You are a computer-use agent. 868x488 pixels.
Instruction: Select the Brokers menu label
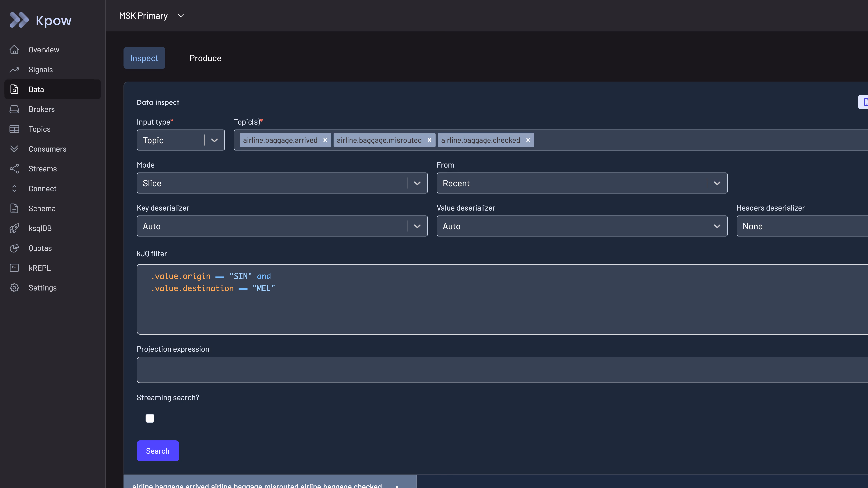point(42,109)
